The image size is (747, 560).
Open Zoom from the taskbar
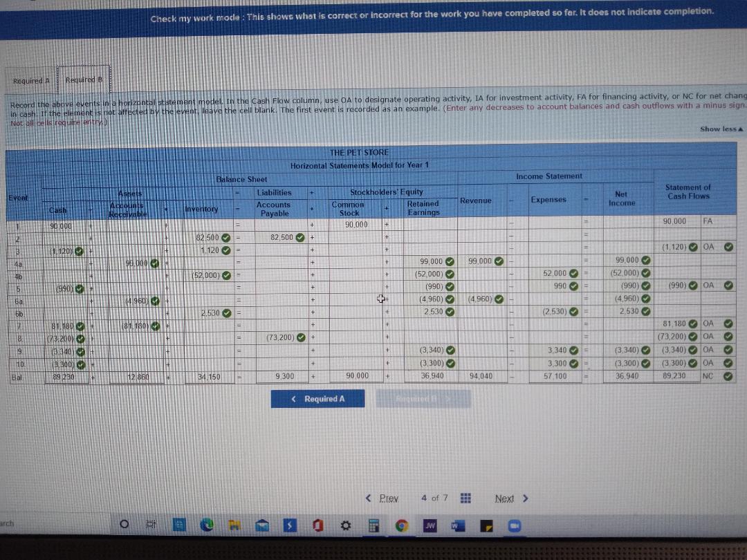click(515, 525)
